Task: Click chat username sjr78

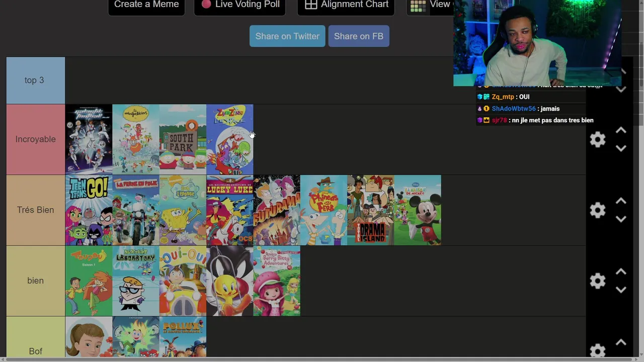Action: (499, 120)
